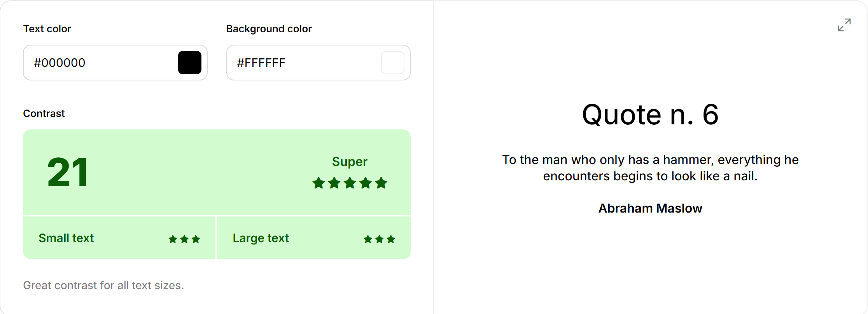868x314 pixels.
Task: Click the Small text rating stars
Action: 184,239
